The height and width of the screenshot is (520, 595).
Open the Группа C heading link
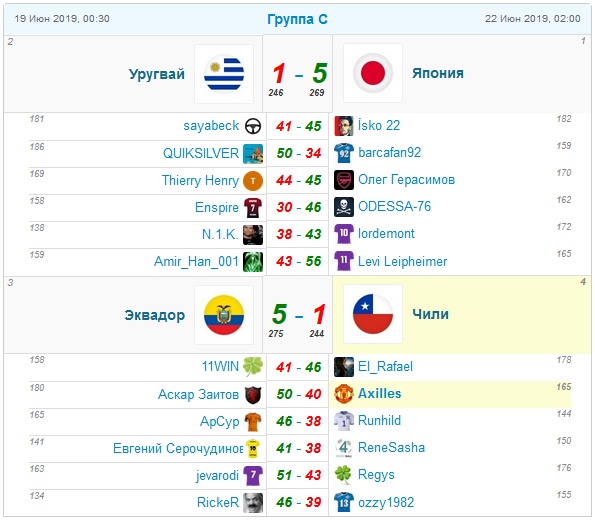click(x=298, y=19)
